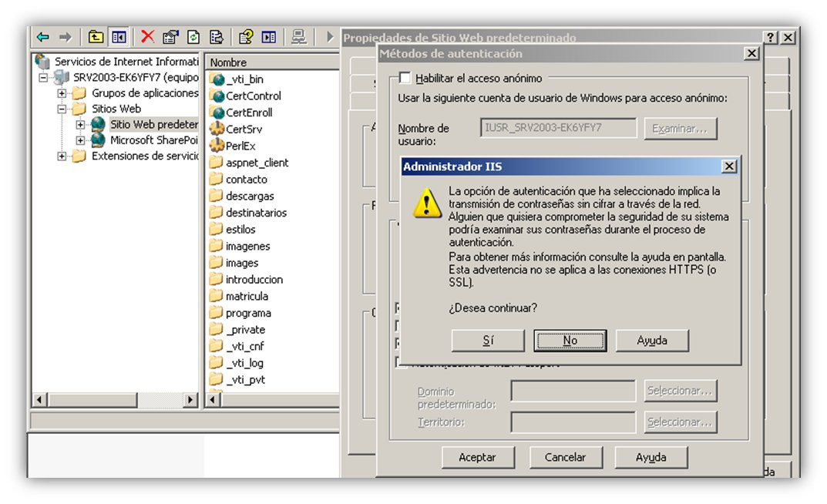The image size is (827, 504).
Task: Click the Properties toolbar icon
Action: (x=170, y=37)
